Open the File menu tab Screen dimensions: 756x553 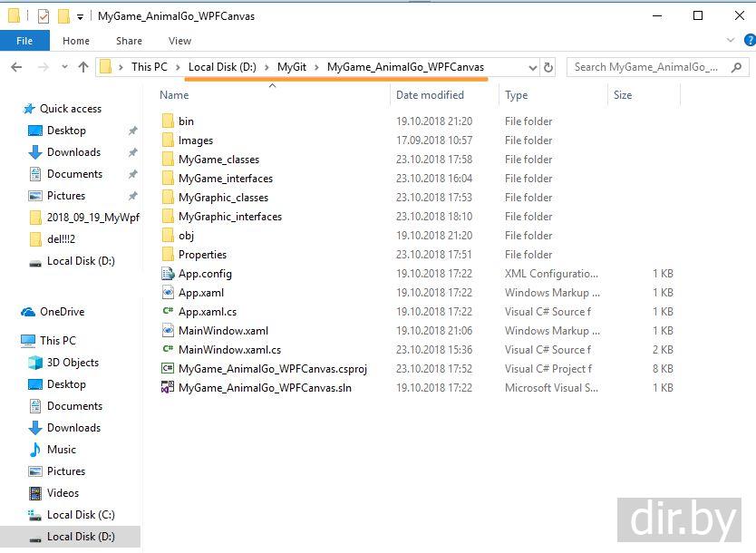click(x=24, y=41)
